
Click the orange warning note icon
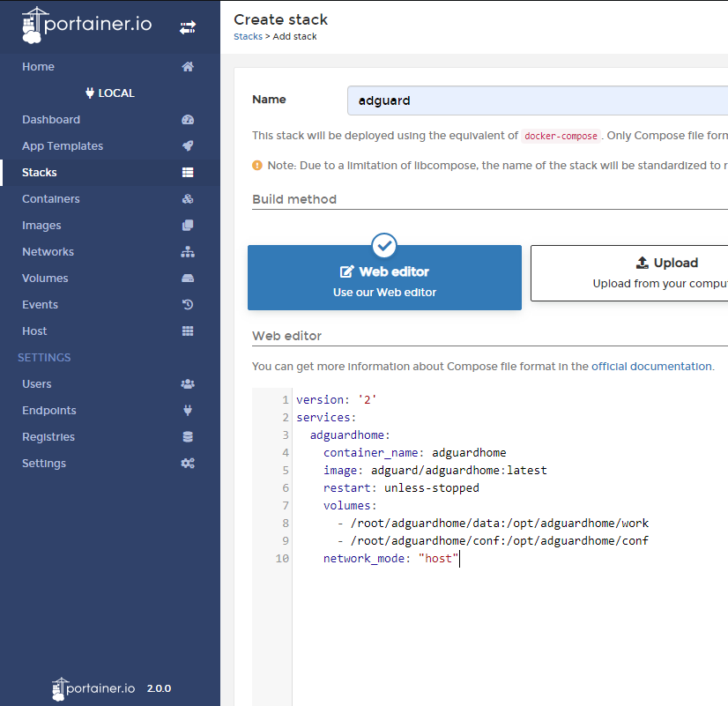pyautogui.click(x=257, y=165)
